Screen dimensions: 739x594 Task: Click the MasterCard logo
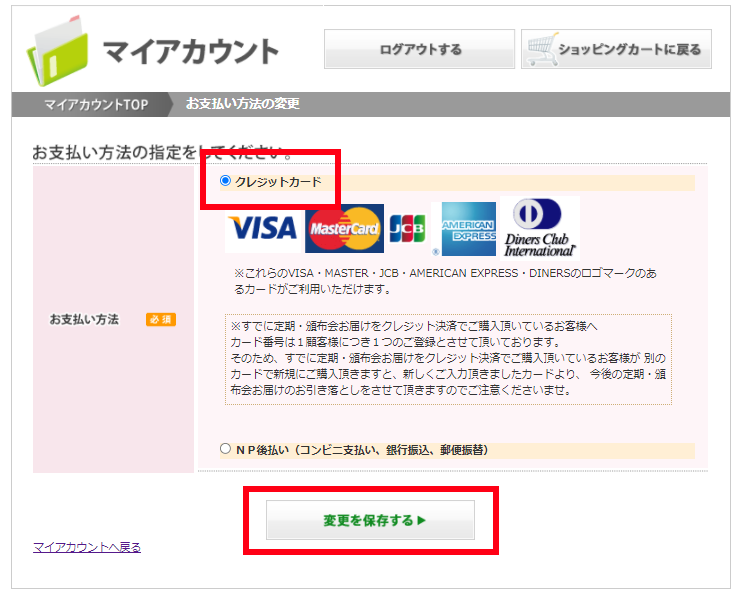tap(344, 229)
